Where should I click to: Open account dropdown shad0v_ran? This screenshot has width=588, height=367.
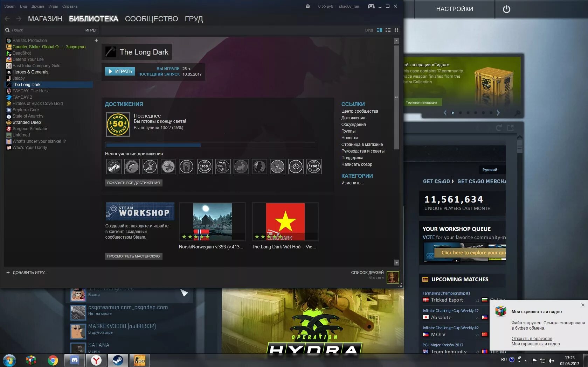[349, 6]
